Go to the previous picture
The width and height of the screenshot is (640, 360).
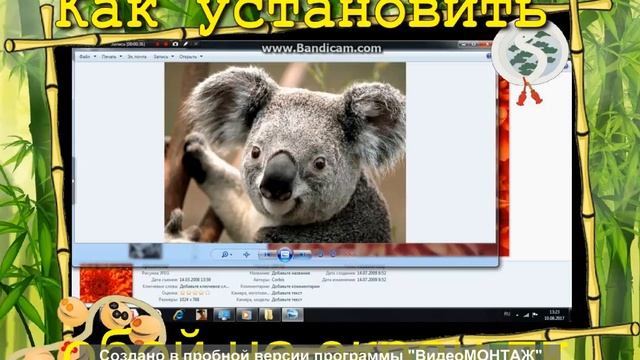[x=268, y=255]
